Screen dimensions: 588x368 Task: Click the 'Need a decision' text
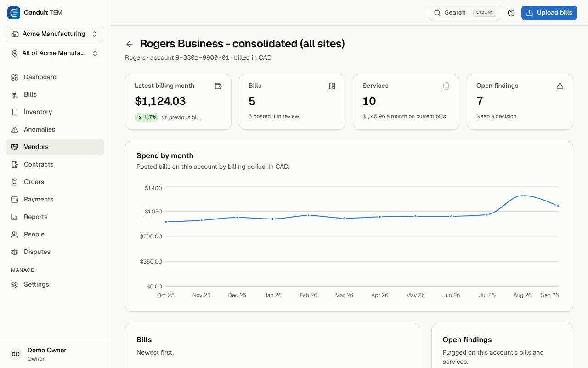tap(497, 117)
